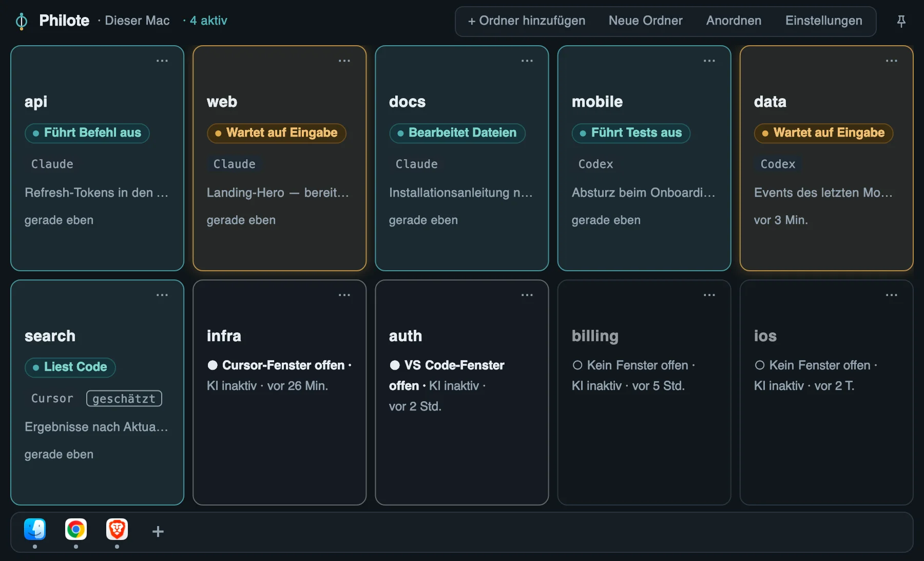Click the Codex tag on data card
This screenshot has width=924, height=561.
[778, 164]
